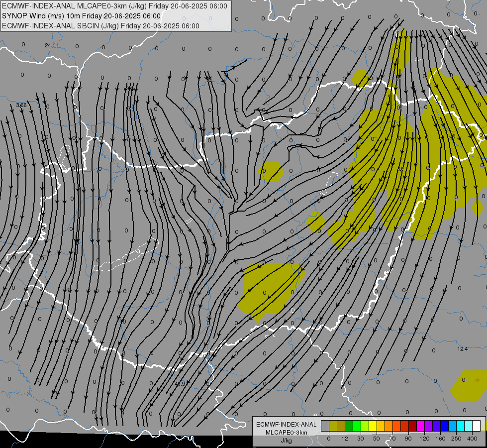Click the MLCAPE0-3km title line

[114, 6]
